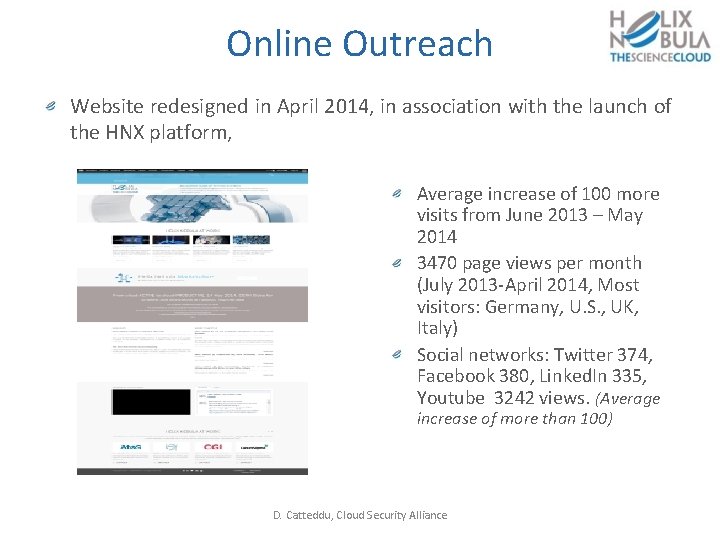
Task: Click the text 'Website redesigned in April 2014'
Action: pos(219,107)
